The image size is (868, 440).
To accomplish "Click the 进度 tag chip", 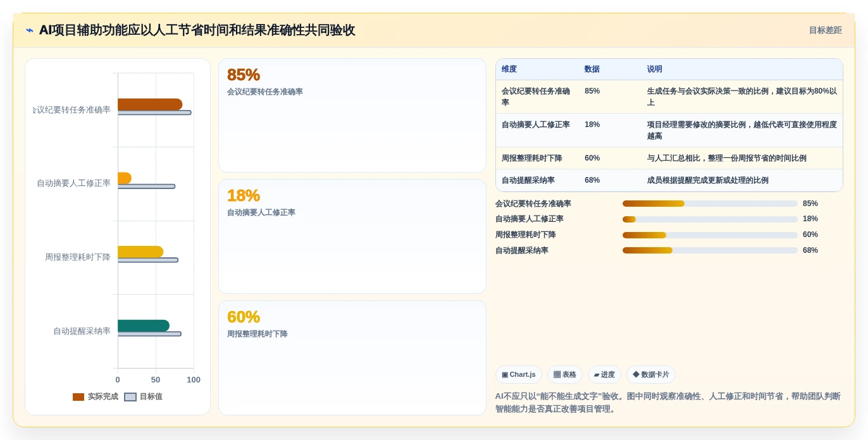I will pos(604,375).
